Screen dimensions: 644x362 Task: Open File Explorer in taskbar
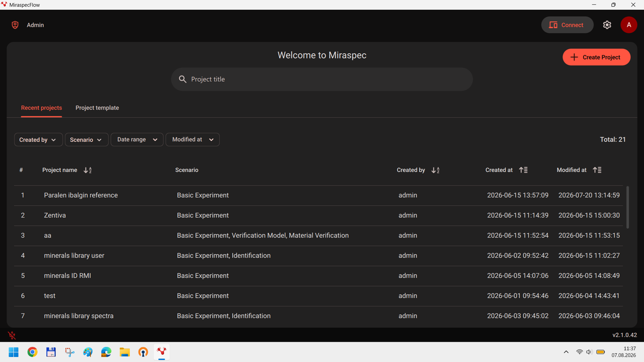pyautogui.click(x=125, y=352)
